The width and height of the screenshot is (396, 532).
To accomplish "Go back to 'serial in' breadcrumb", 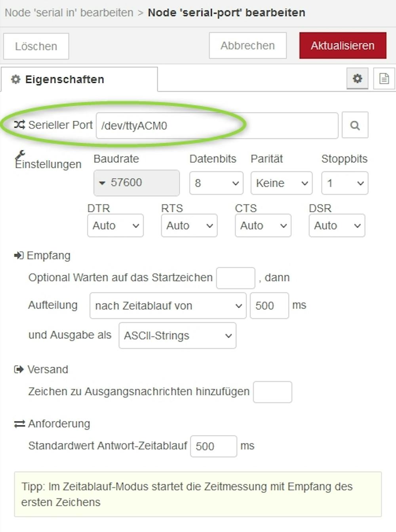I will pyautogui.click(x=69, y=13).
